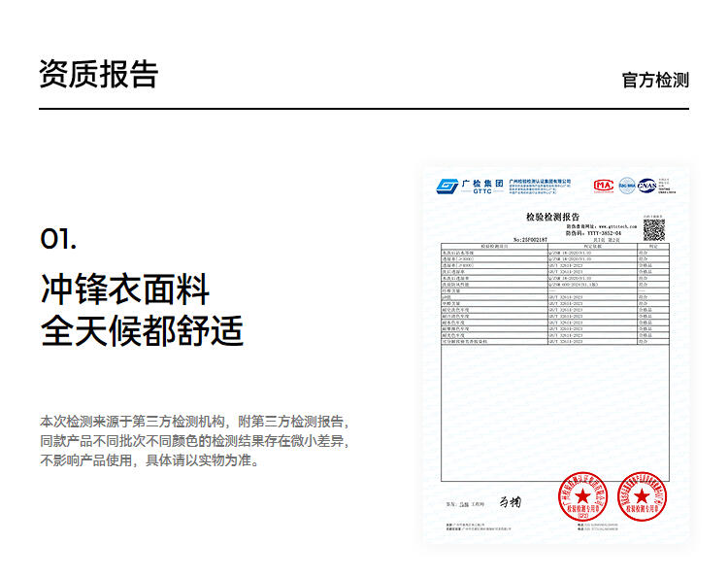This screenshot has width=728, height=578.
Task: Click the dark blue CNAS logo
Action: point(646,186)
